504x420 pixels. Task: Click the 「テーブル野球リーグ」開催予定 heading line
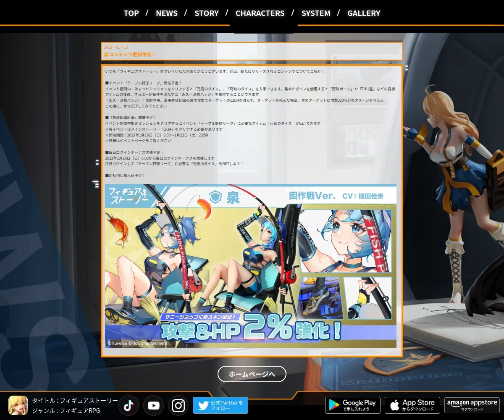(x=143, y=83)
